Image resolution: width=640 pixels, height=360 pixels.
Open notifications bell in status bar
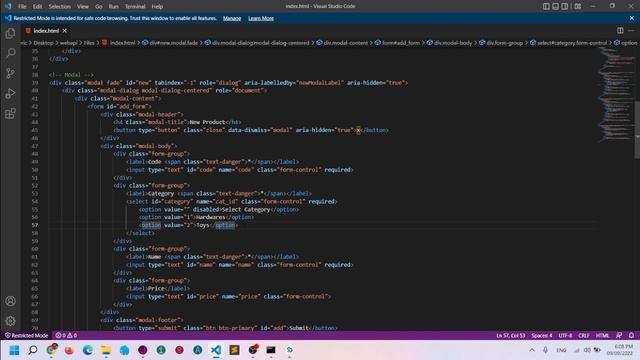click(x=631, y=336)
